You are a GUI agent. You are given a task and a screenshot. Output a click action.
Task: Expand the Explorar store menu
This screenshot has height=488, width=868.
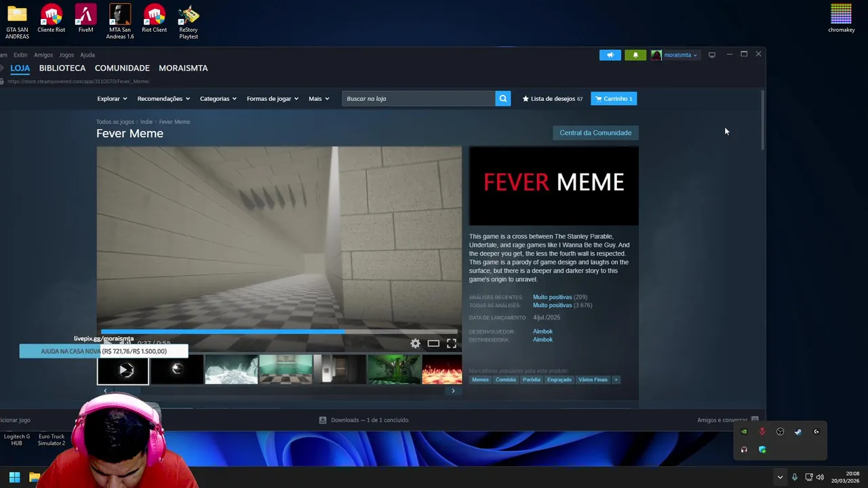pos(112,99)
